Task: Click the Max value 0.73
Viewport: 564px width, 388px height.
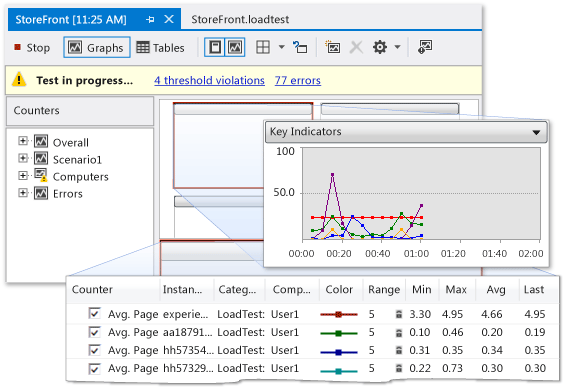Action: [x=452, y=368]
